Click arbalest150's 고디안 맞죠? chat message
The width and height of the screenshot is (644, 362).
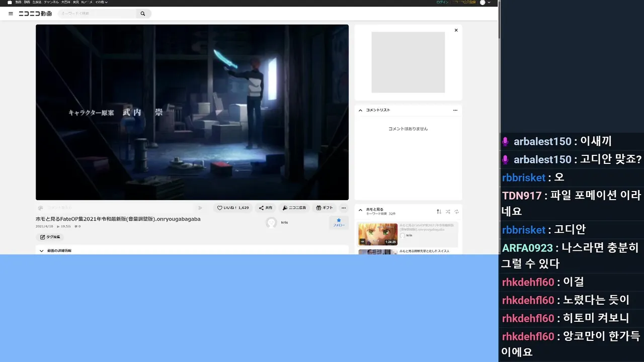coord(611,159)
